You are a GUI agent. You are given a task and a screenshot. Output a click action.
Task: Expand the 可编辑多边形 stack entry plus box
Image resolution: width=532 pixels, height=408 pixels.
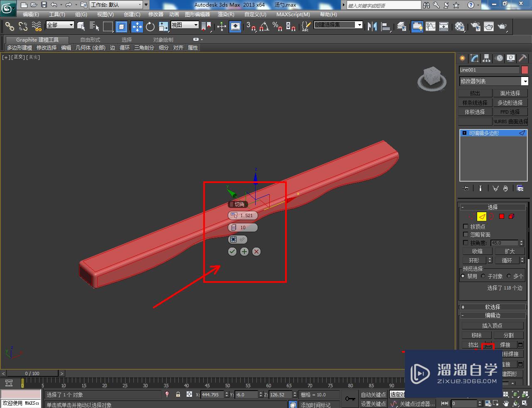465,133
